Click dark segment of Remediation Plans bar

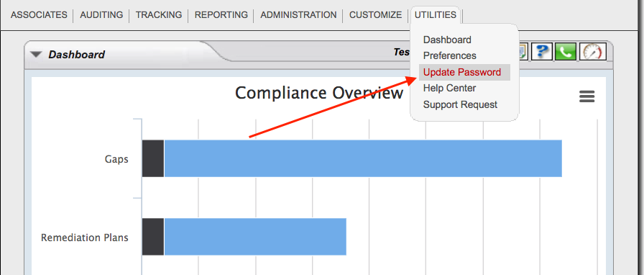click(x=153, y=237)
